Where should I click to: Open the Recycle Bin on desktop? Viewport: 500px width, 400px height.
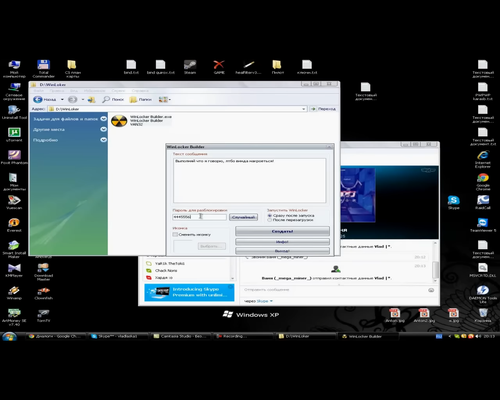pos(483,315)
